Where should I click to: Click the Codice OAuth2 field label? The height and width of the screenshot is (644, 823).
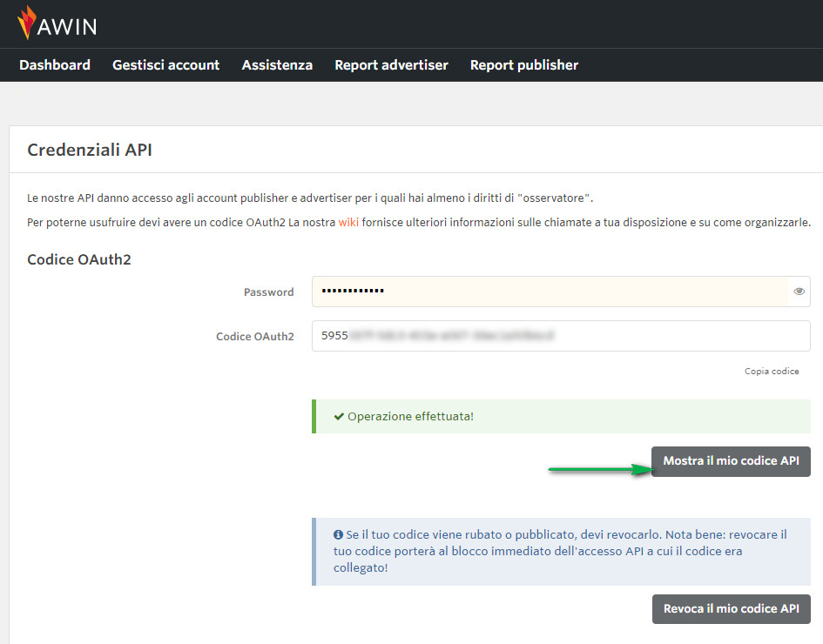pos(254,336)
